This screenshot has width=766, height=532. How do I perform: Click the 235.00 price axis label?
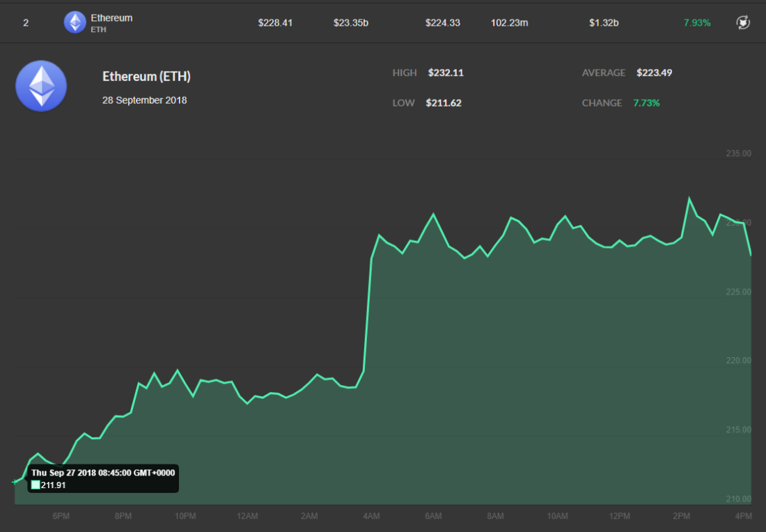(739, 153)
